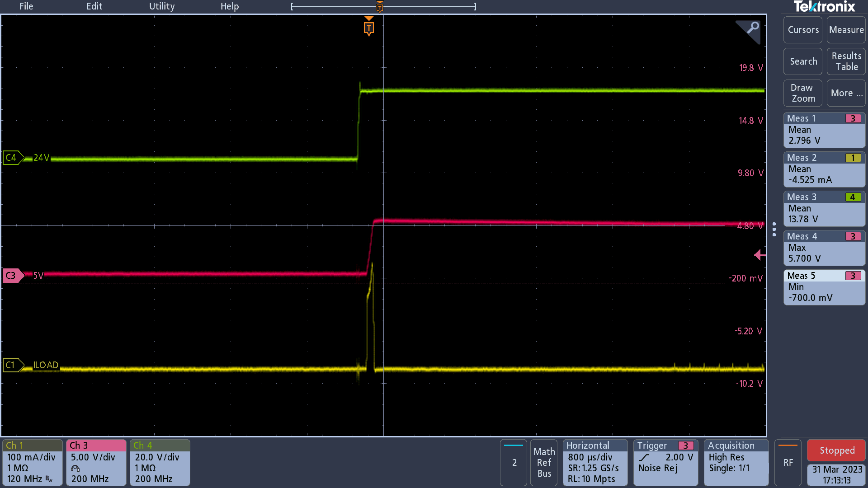Image resolution: width=868 pixels, height=488 pixels.
Task: Click the C3 channel handle labeled 5V
Action: tap(12, 276)
